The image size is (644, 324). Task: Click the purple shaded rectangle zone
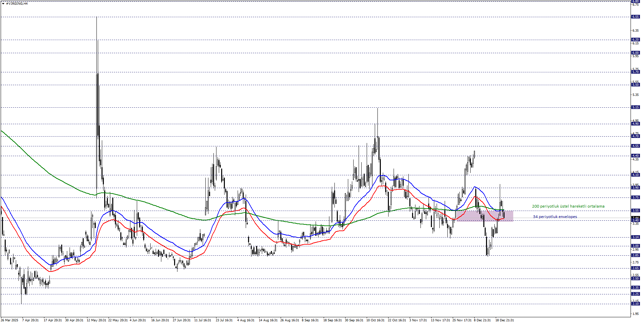[484, 216]
